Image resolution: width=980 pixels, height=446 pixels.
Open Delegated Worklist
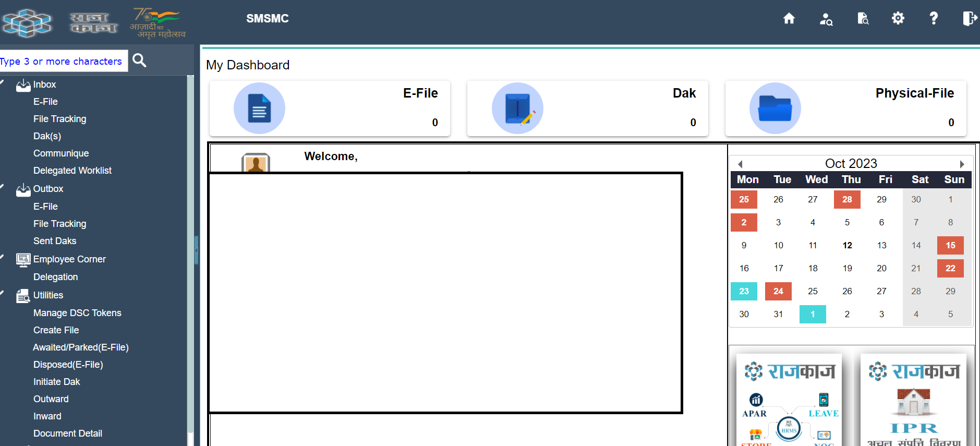[x=72, y=171]
